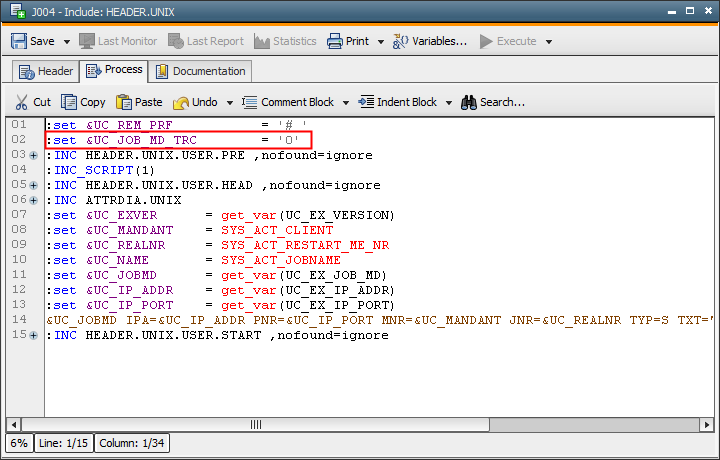
Task: Click the Comment Block label
Action: 298,102
